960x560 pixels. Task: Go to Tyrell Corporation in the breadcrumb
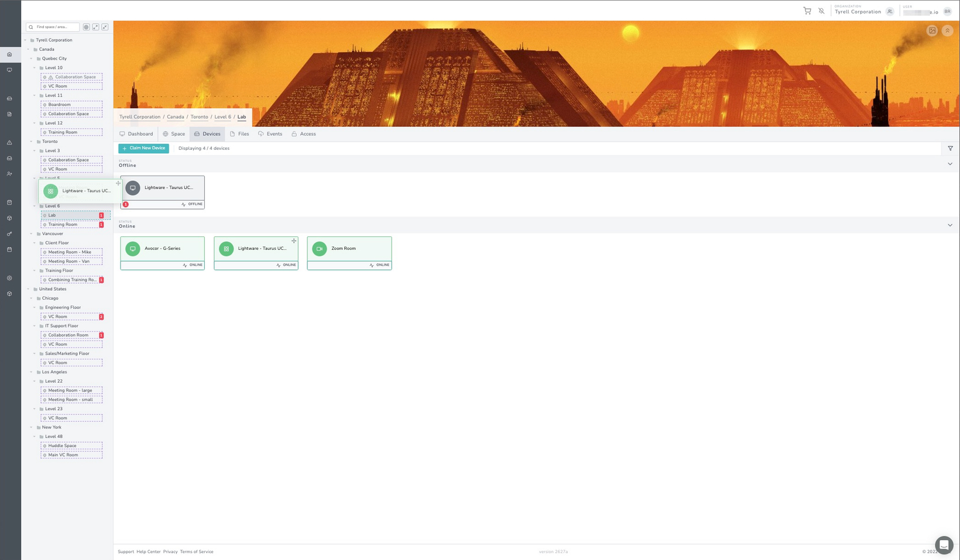(x=140, y=117)
